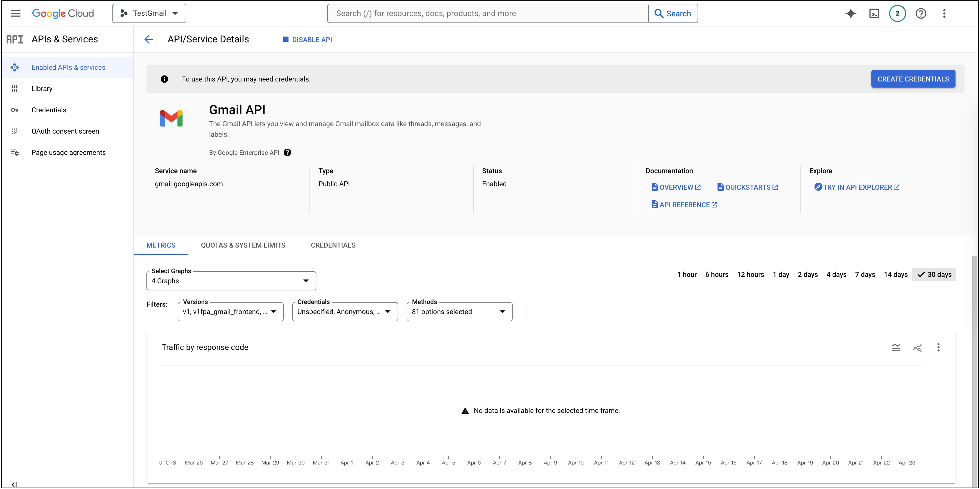Click the Google Cloud logo
Image resolution: width=980 pixels, height=489 pixels.
(63, 14)
